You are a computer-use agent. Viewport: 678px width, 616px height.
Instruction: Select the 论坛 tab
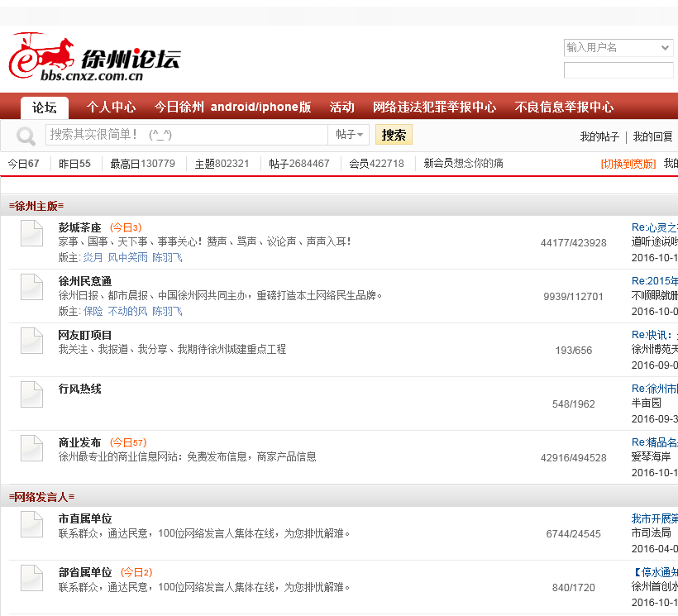coord(45,107)
